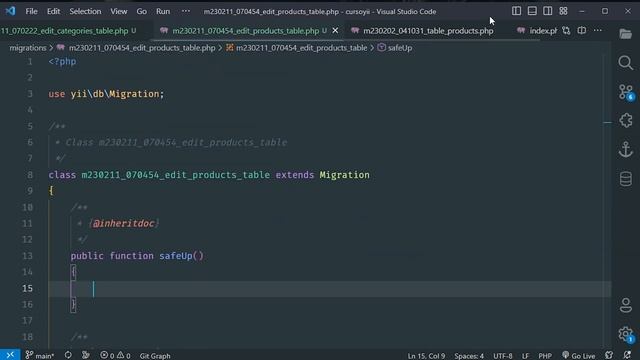Click the editor overview ruler scrollbar
Image resolution: width=640 pixels, height=360 pixels.
pos(607,200)
